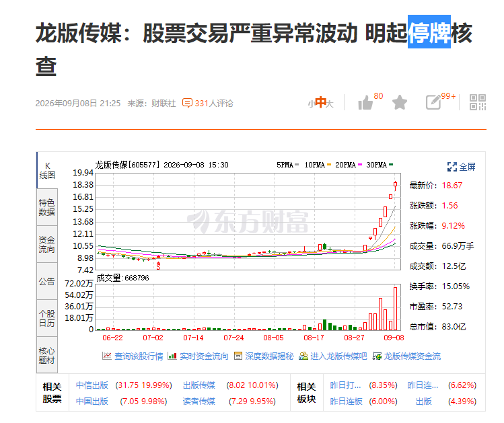Click the 市盈率 value 52.73
The height and width of the screenshot is (423, 504).
(452, 307)
